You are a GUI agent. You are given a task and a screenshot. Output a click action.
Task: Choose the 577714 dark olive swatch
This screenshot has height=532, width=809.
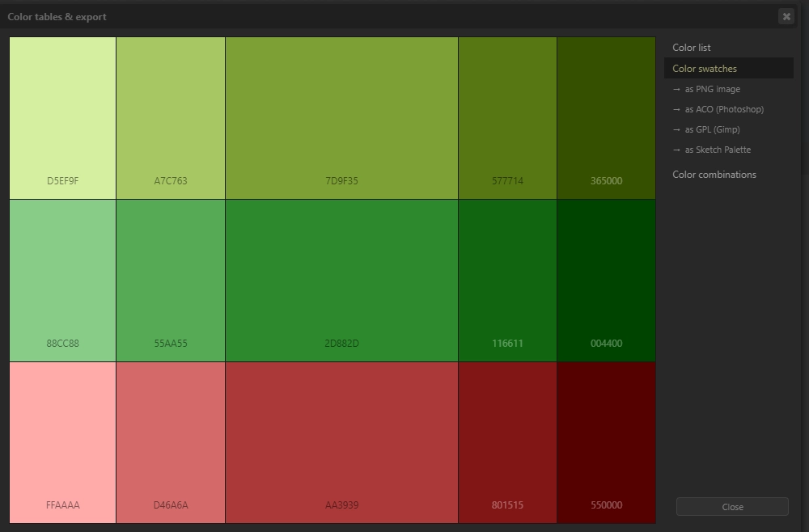pyautogui.click(x=507, y=118)
